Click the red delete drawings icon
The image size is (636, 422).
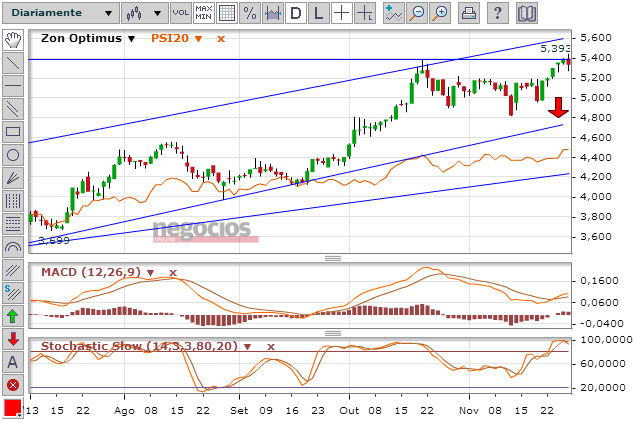click(x=13, y=385)
